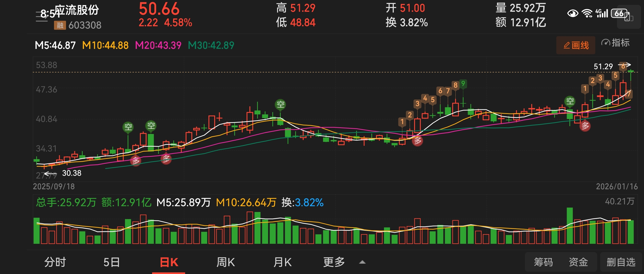Open the 筹码 chip distribution button
The height and width of the screenshot is (274, 644).
pos(543,262)
